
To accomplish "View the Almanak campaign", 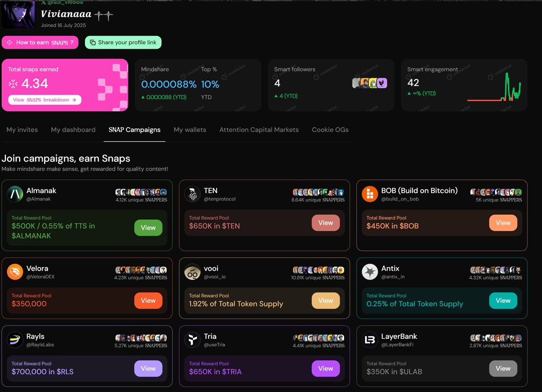I will pyautogui.click(x=148, y=228).
